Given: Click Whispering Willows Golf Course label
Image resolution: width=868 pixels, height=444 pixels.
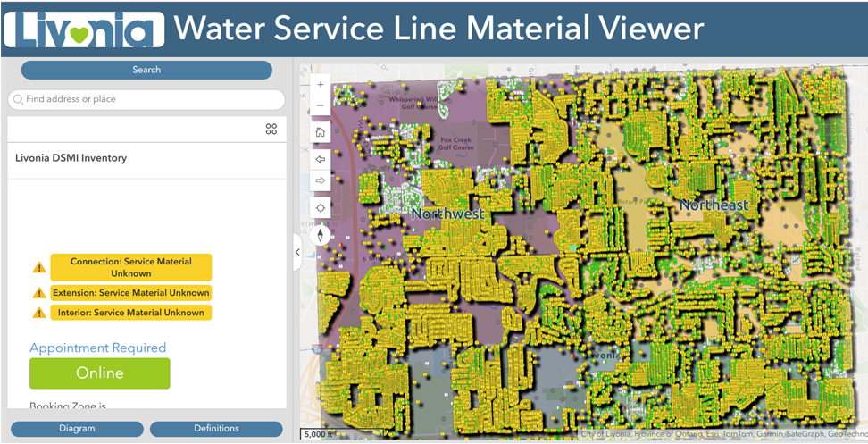Looking at the screenshot, I should [x=417, y=103].
